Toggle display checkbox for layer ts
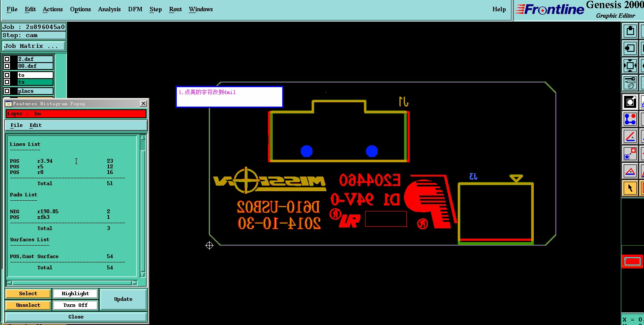The image size is (644, 325). tap(7, 82)
